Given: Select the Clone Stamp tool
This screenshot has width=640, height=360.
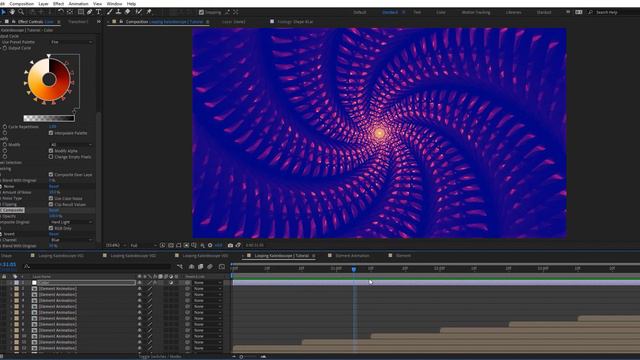Looking at the screenshot, I should tap(118, 12).
